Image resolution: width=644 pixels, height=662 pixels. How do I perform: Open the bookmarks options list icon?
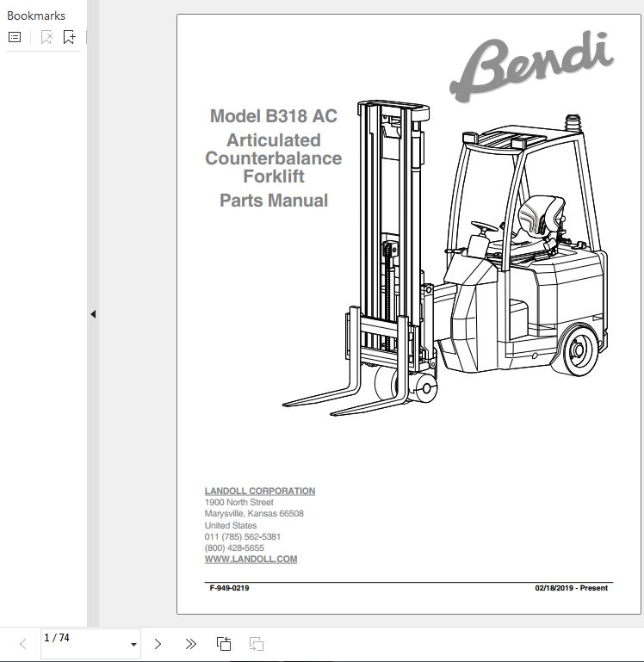[15, 37]
